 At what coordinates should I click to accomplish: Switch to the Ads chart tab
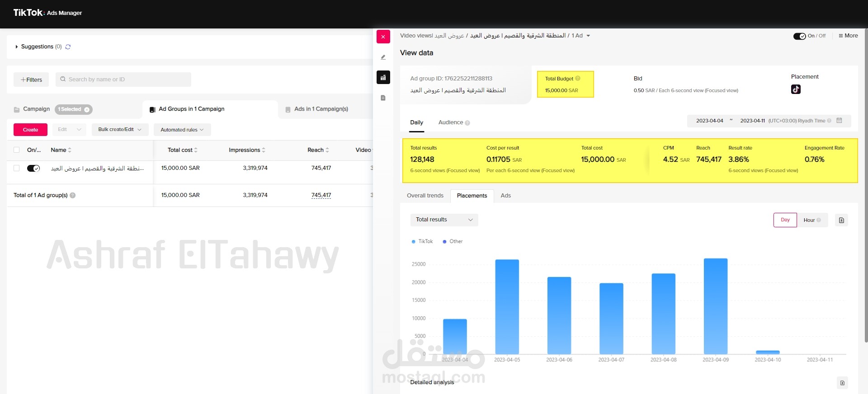coord(505,196)
